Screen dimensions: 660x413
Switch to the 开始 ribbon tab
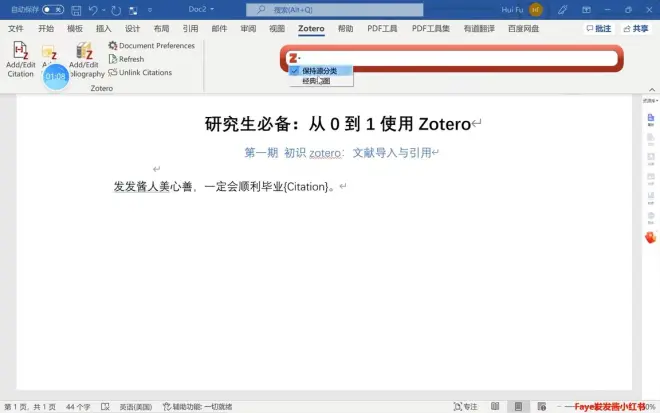click(46, 29)
